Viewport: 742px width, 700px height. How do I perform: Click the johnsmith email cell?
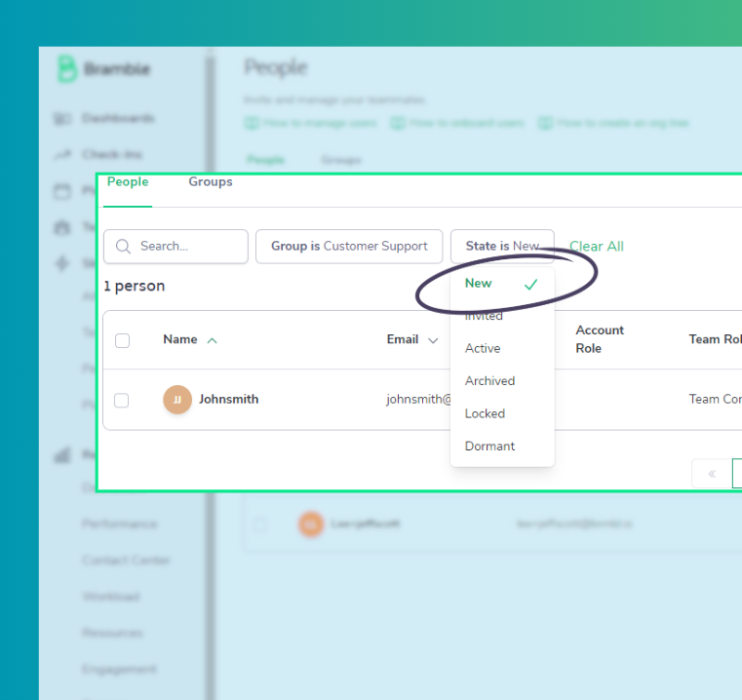pos(419,399)
